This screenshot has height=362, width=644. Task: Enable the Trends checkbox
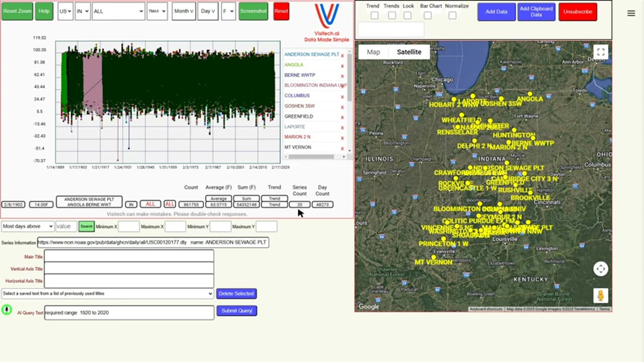tap(392, 16)
